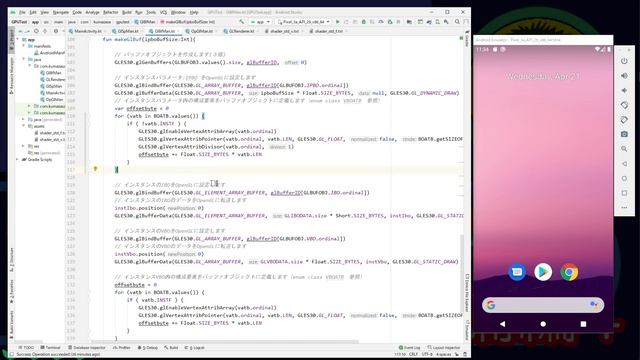Open Messages app on the emulator home screen
Screen dimensions: 640x360
click(x=517, y=272)
